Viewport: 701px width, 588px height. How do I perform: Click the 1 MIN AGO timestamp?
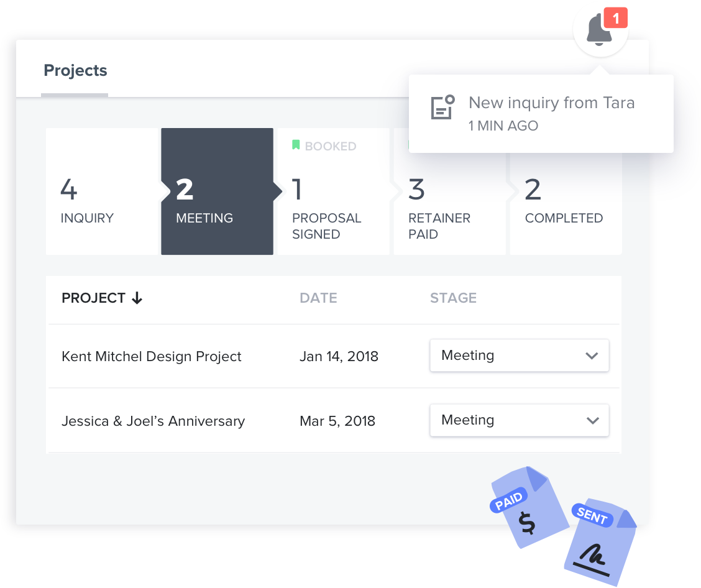click(x=503, y=126)
